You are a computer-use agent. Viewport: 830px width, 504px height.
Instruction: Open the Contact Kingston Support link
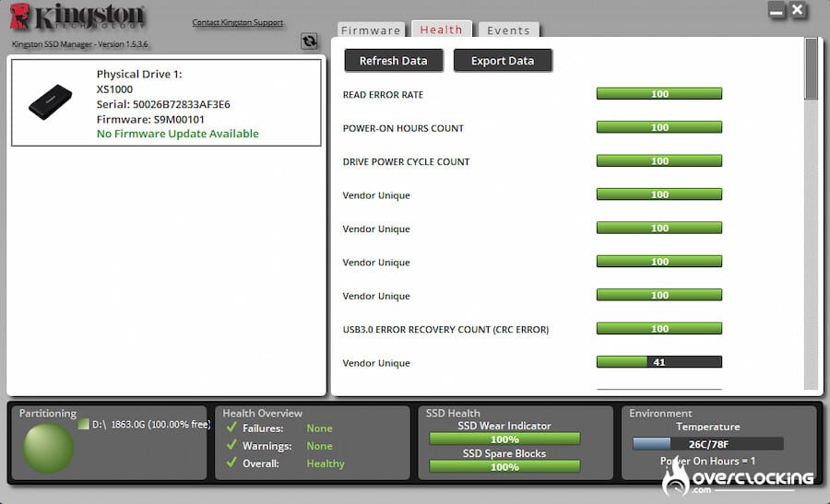click(x=238, y=22)
